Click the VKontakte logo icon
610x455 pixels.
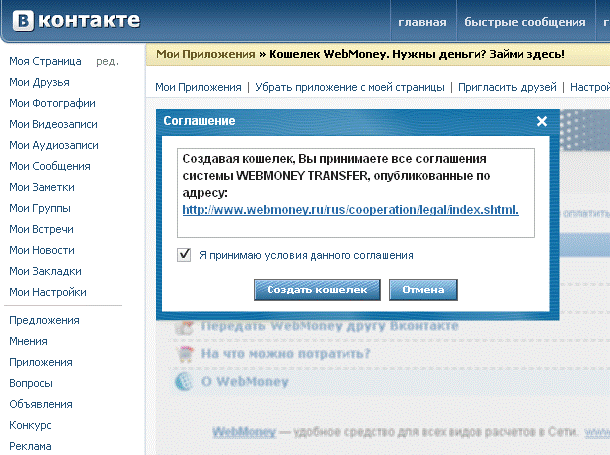pos(23,20)
